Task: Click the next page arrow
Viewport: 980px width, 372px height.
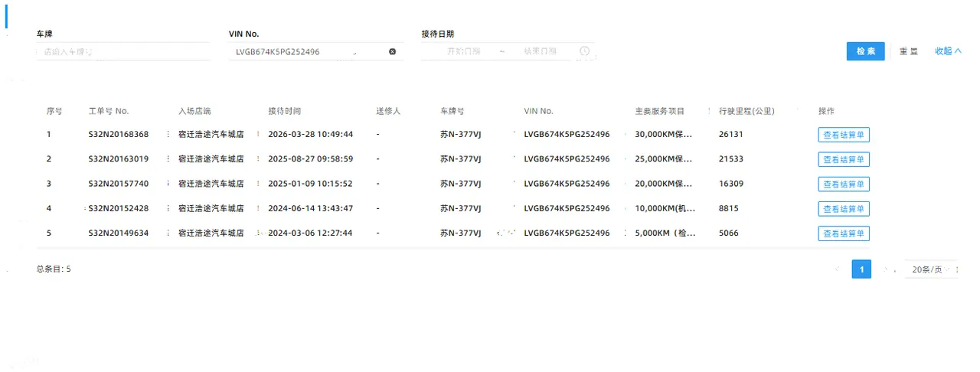Action: click(887, 269)
